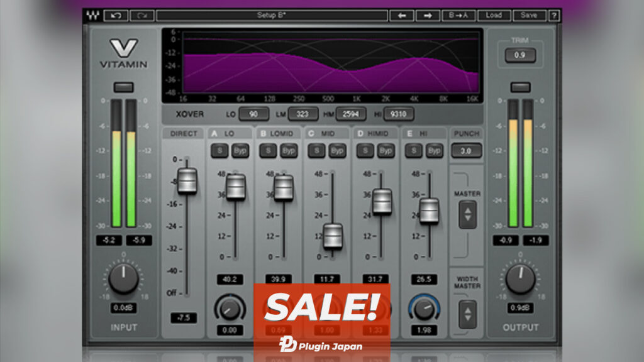Click the PUNCH value box showing 3.0
644x362 pixels.
(466, 151)
